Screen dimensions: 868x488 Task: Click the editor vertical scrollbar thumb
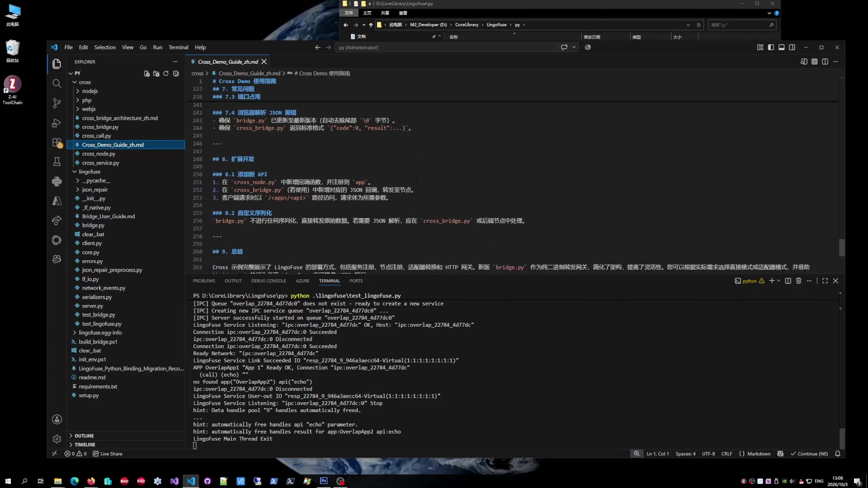click(842, 247)
